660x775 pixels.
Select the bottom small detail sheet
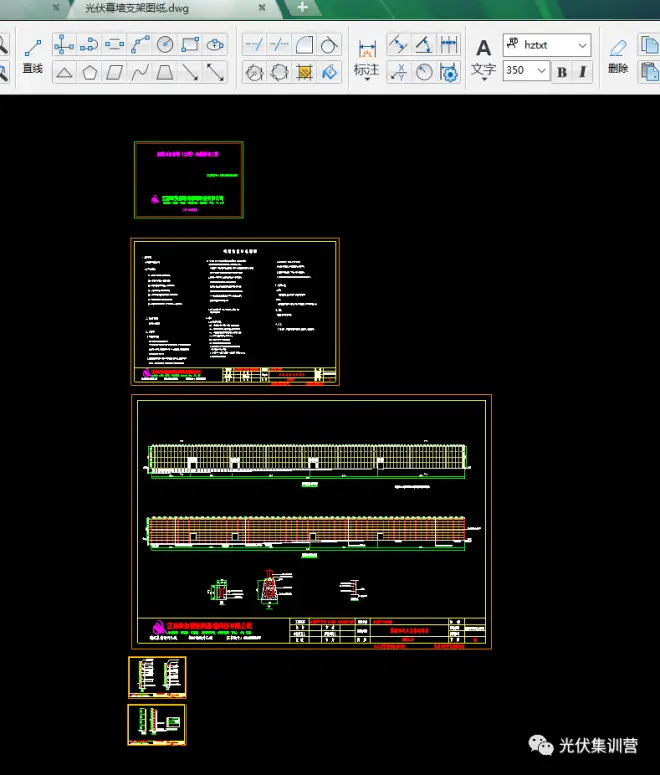[x=157, y=725]
